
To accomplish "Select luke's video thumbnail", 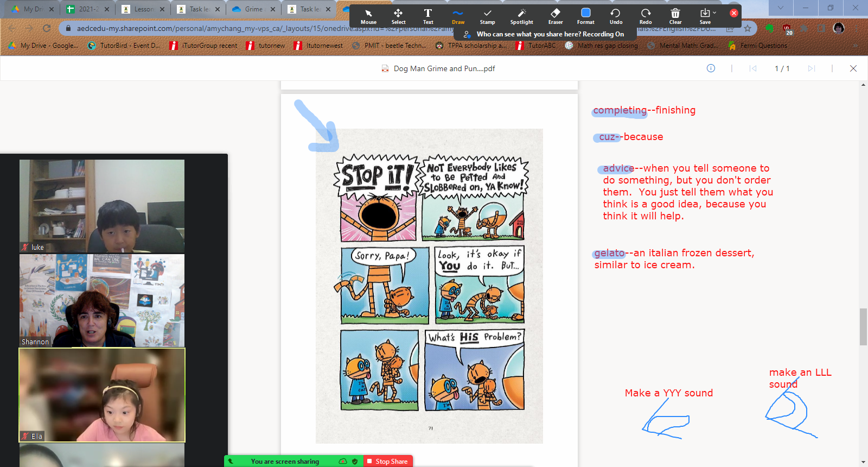I will (x=102, y=206).
